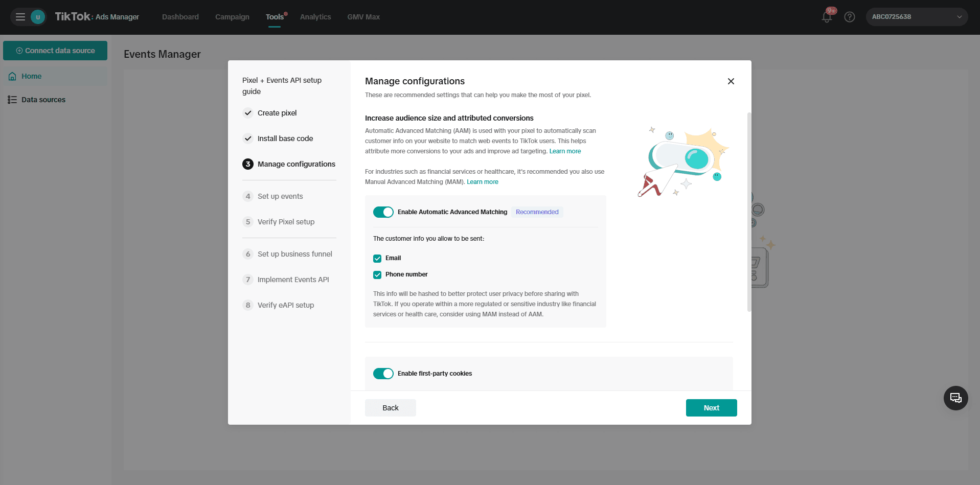Open the chat support icon
Image resolution: width=980 pixels, height=485 pixels.
[x=955, y=398]
